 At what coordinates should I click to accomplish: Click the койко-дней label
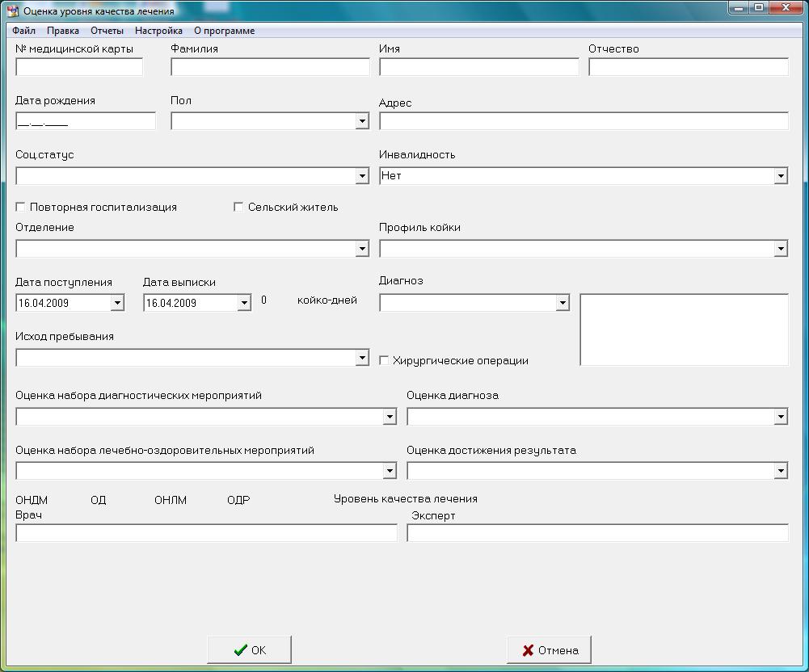click(327, 300)
